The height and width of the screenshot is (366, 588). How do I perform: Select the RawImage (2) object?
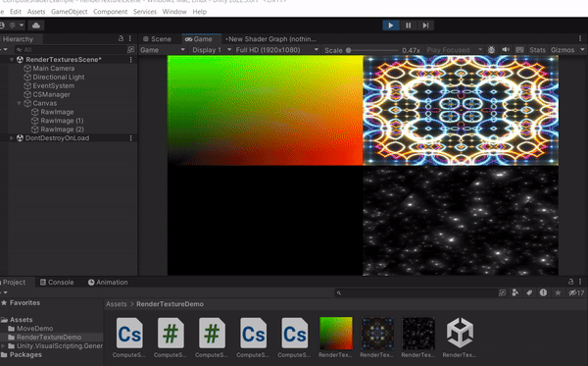(x=62, y=130)
